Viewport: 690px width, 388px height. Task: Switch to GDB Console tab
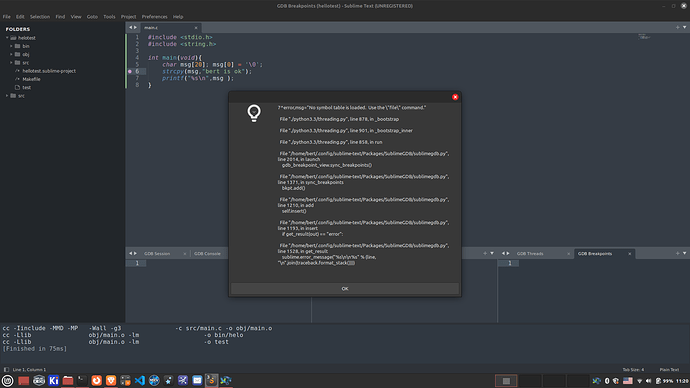[x=207, y=254]
